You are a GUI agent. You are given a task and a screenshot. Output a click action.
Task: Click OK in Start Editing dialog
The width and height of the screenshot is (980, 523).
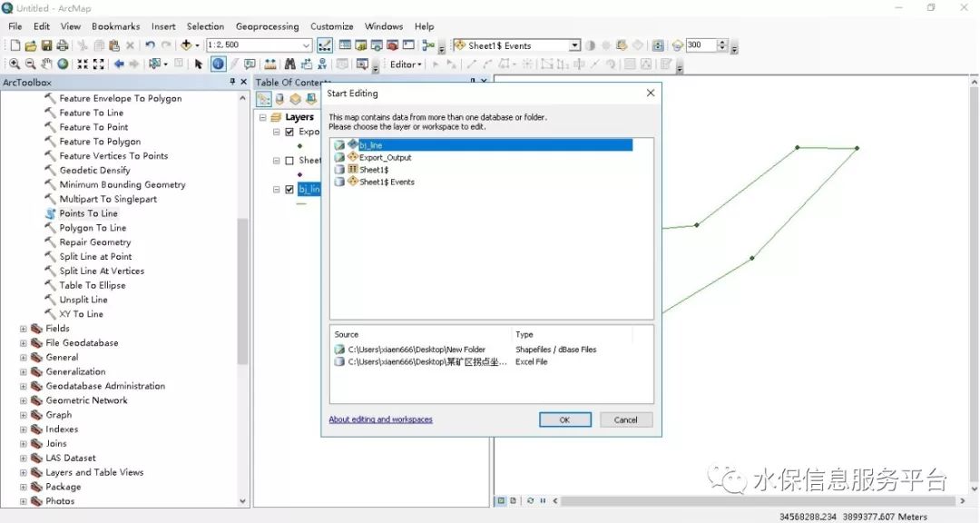pos(565,419)
